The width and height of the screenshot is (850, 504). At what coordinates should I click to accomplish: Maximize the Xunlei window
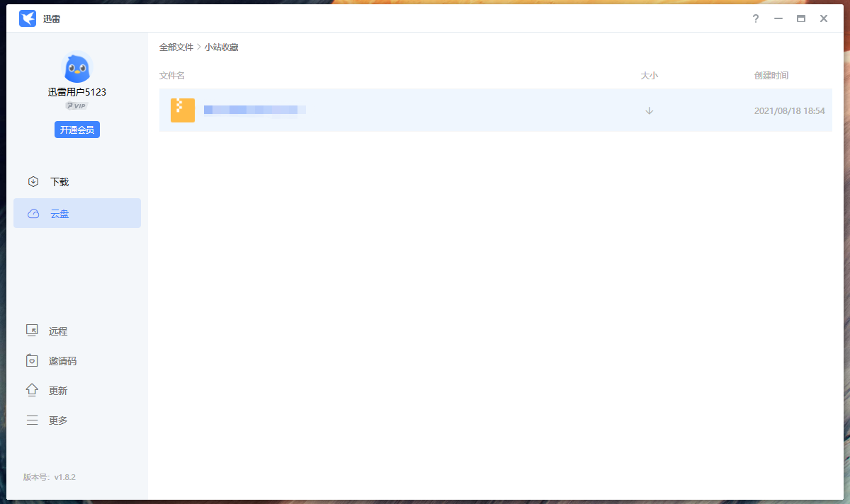[x=800, y=19]
